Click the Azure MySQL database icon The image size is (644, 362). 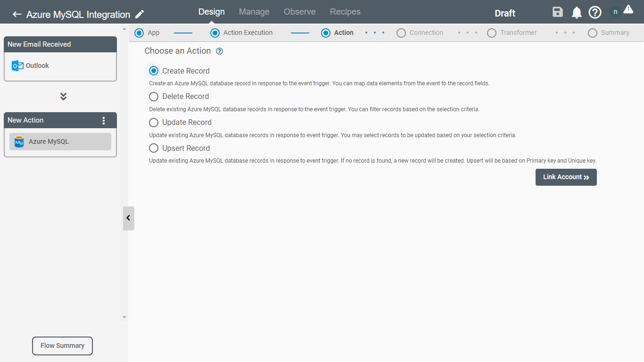(19, 141)
